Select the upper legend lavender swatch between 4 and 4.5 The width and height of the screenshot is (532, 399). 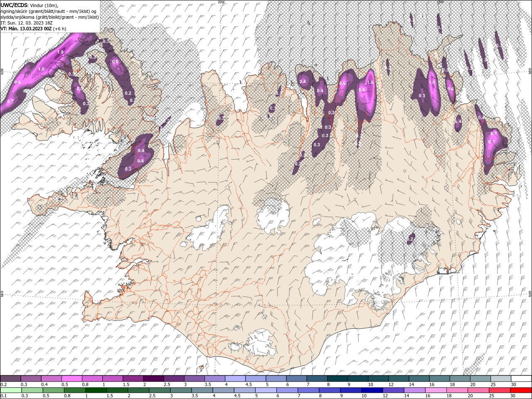pos(235,379)
